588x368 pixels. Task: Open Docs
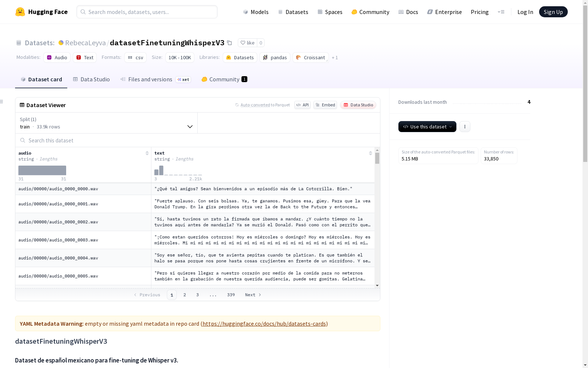408,12
